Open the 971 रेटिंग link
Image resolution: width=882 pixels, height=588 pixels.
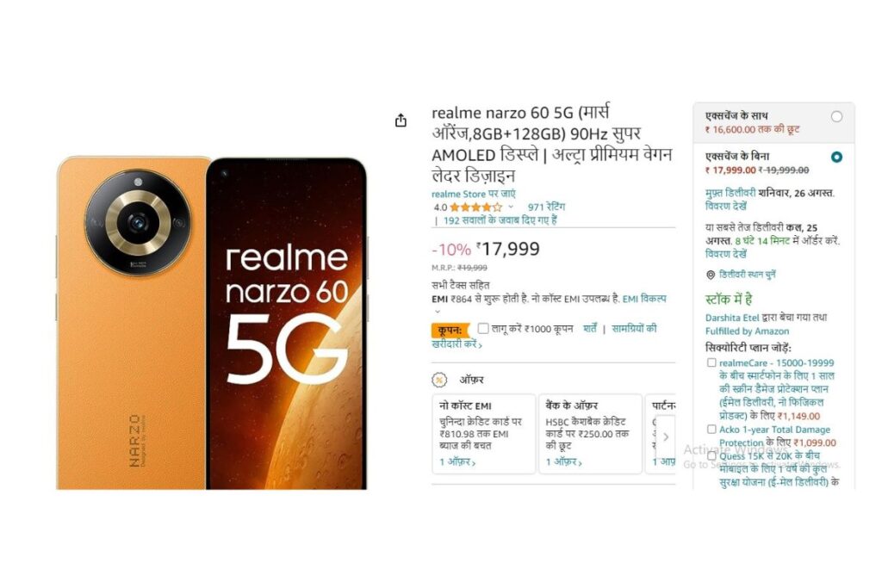pyautogui.click(x=546, y=207)
